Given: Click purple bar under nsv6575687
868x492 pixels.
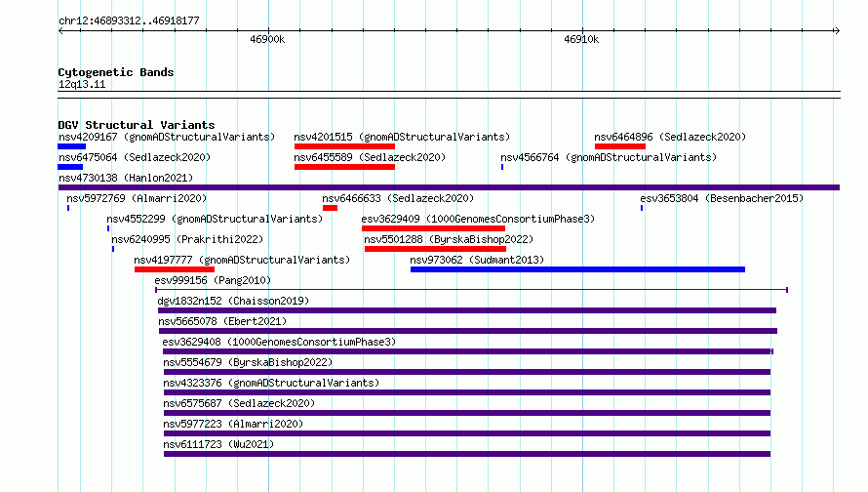Looking at the screenshot, I should tap(466, 413).
